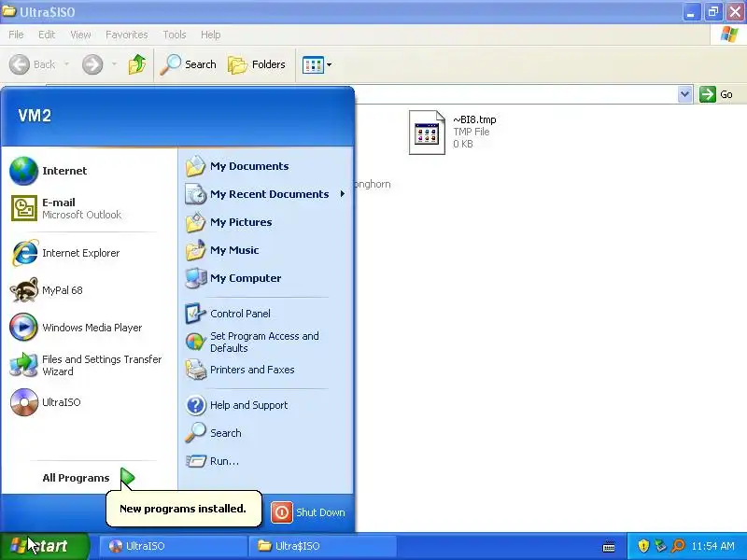747x560 pixels.
Task: Launch Internet Explorer from Start menu
Action: pos(90,253)
